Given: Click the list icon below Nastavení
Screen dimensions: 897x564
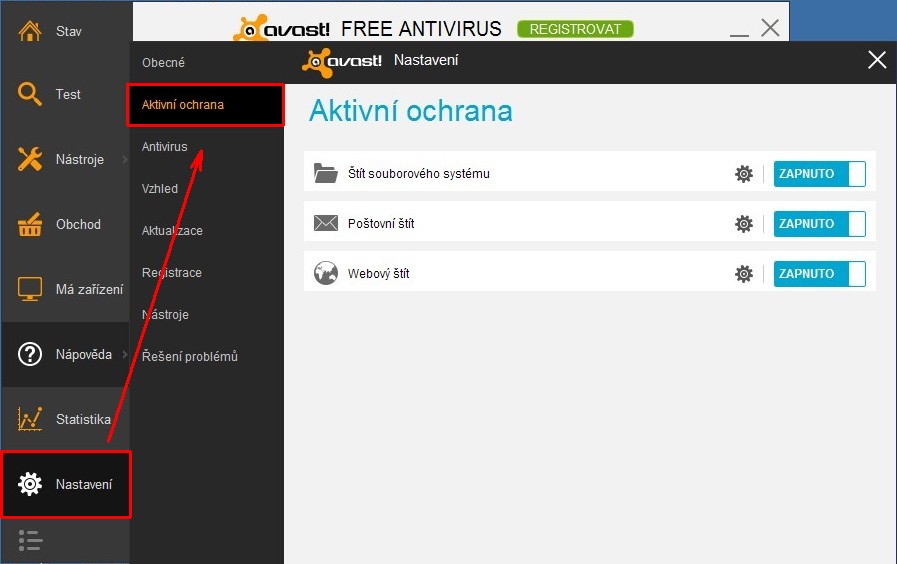Looking at the screenshot, I should pos(30,540).
